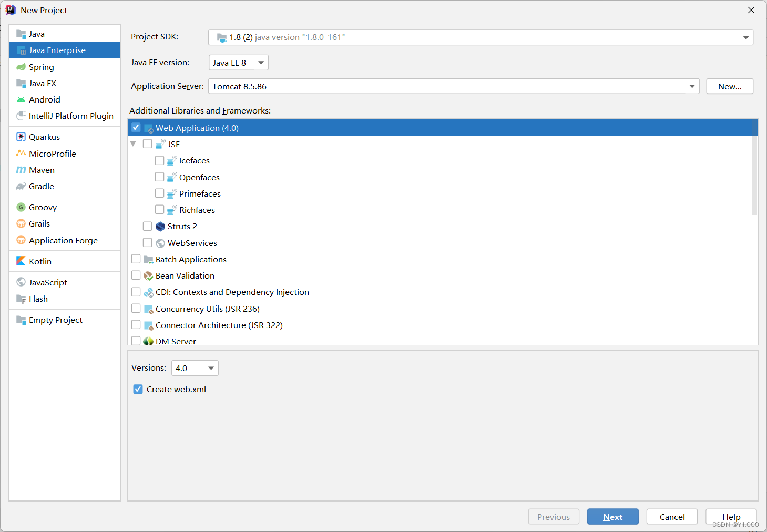Click the Batch Applications folder icon
Image resolution: width=767 pixels, height=532 pixels.
[x=148, y=260]
